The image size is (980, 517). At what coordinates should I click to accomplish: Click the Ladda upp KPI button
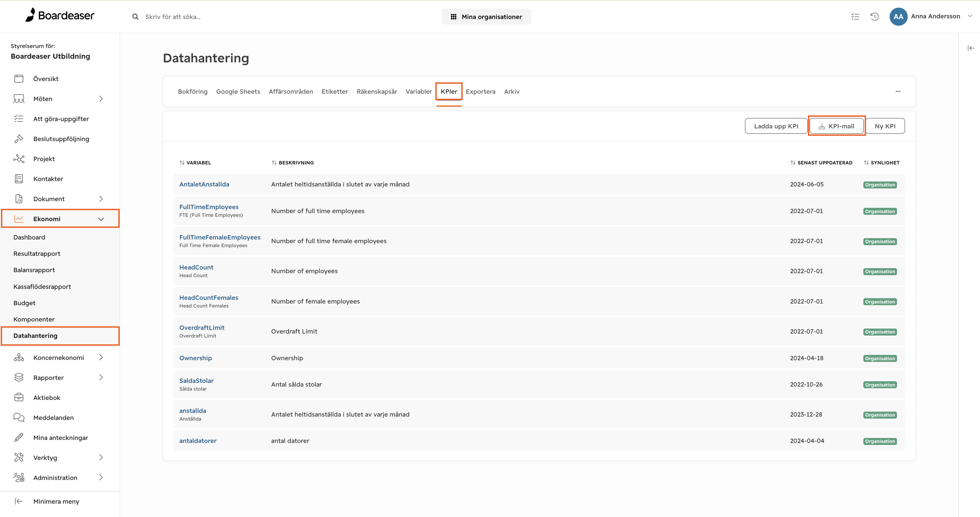pos(776,126)
